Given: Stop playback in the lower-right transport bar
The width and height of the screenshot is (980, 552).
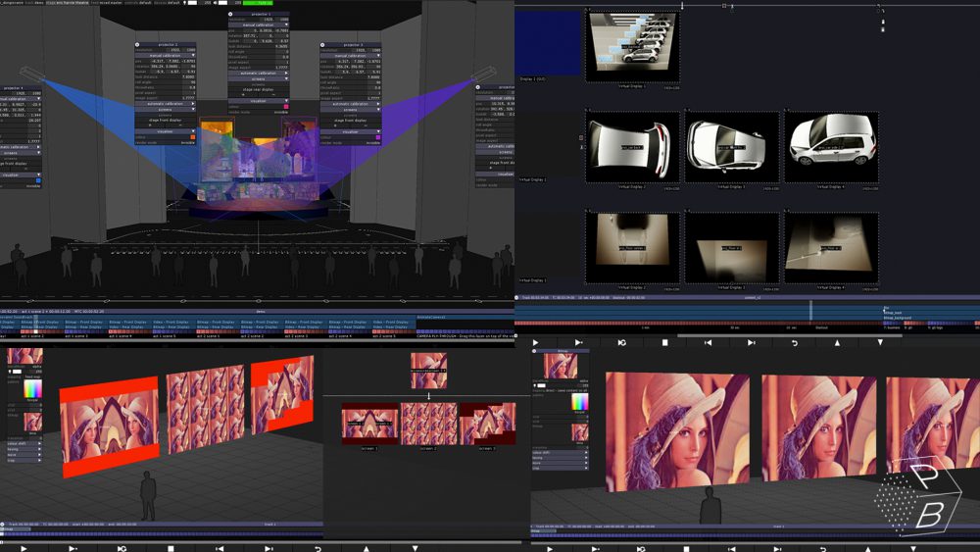Looking at the screenshot, I should point(686,549).
